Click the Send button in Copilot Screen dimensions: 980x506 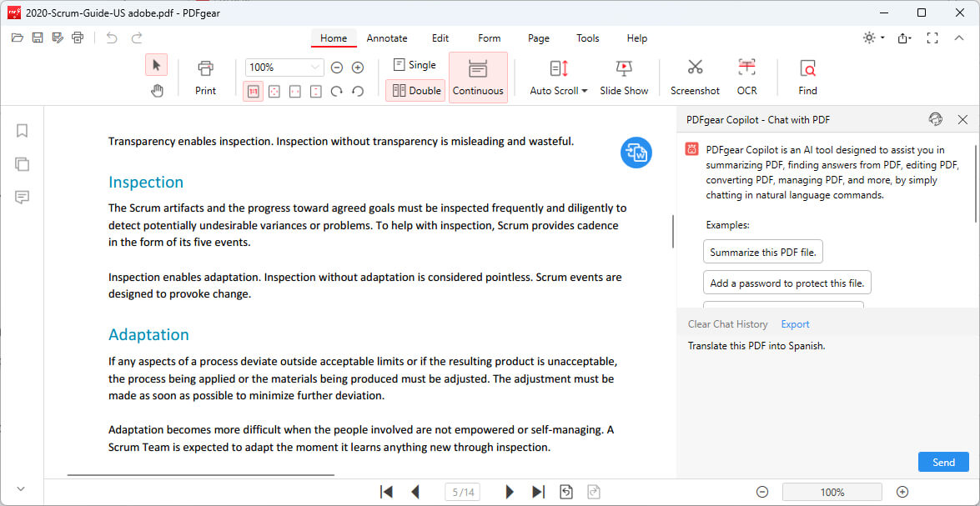click(943, 463)
